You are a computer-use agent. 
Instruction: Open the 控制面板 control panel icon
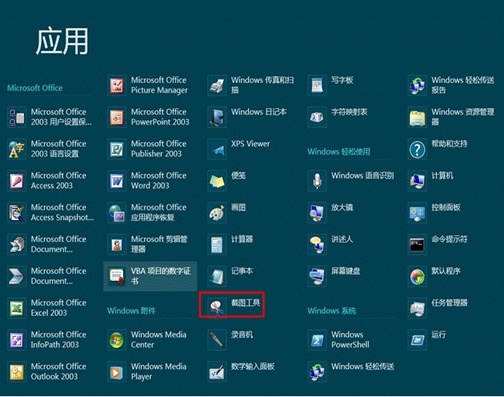click(417, 213)
